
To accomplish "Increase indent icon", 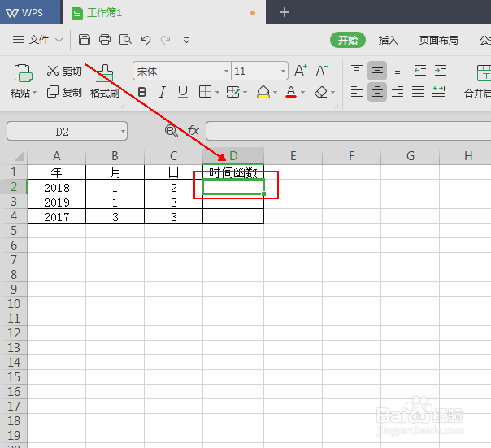I will point(441,71).
